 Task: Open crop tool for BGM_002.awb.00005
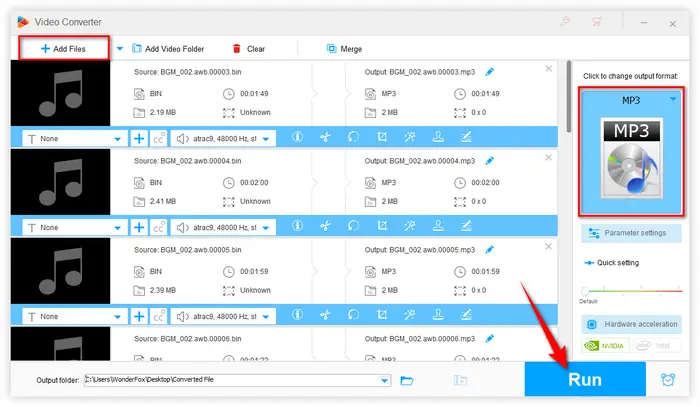pos(382,315)
